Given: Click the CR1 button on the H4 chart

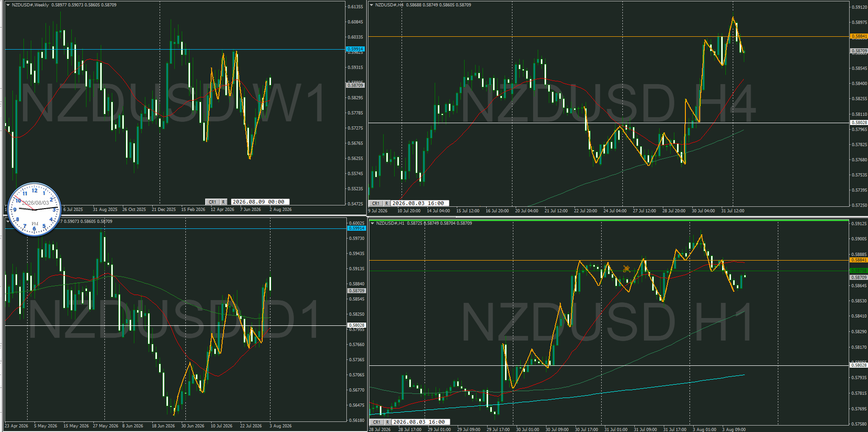Looking at the screenshot, I should 376,203.
